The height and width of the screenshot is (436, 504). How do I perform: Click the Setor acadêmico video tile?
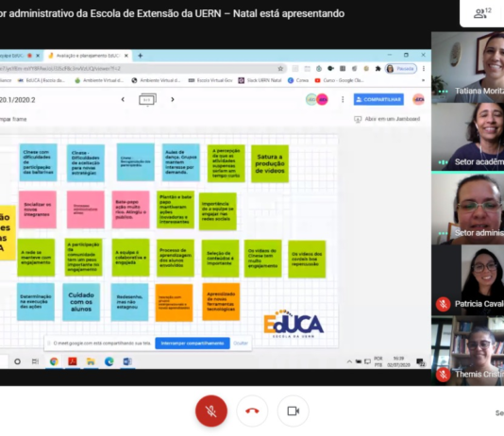click(468, 137)
